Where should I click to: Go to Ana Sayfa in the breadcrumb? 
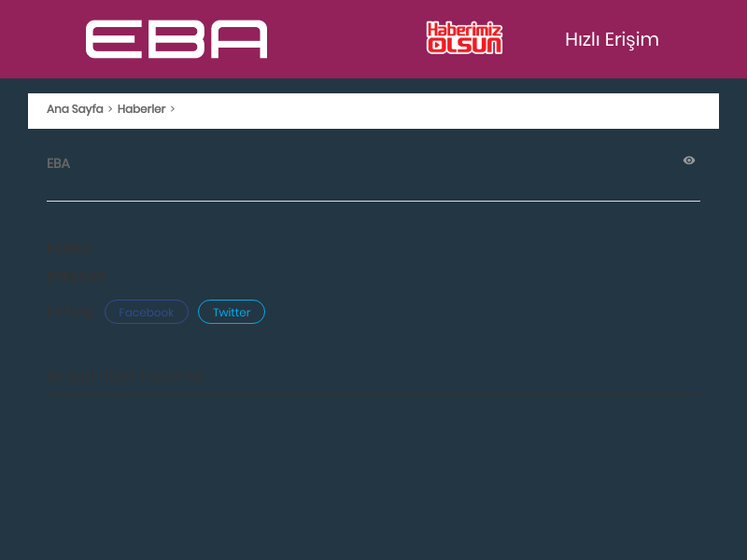(75, 109)
